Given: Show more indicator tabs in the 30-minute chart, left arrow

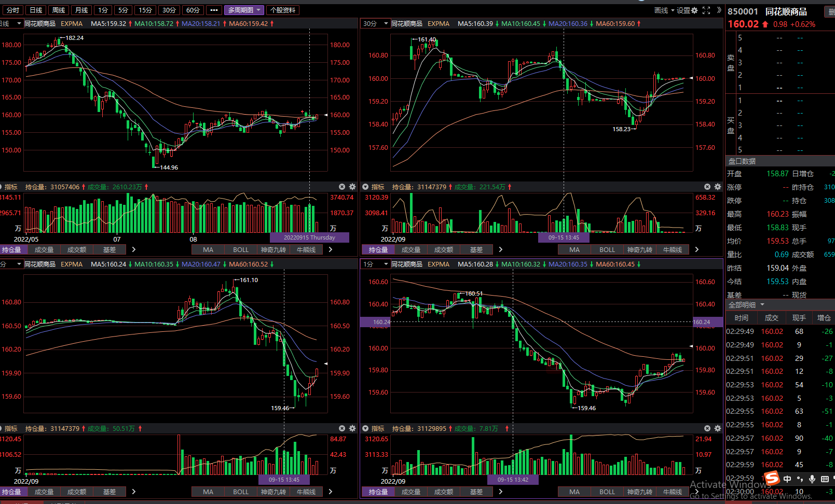Looking at the screenshot, I should point(501,249).
